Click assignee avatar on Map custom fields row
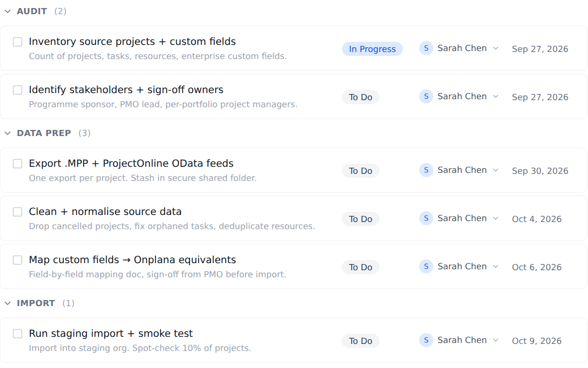This screenshot has height=368, width=588. click(x=426, y=266)
